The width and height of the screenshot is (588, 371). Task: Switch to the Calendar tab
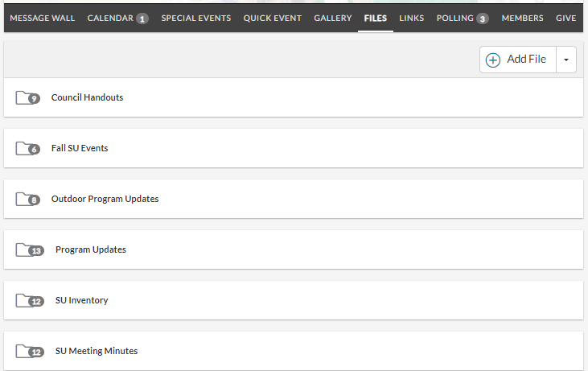(x=117, y=18)
